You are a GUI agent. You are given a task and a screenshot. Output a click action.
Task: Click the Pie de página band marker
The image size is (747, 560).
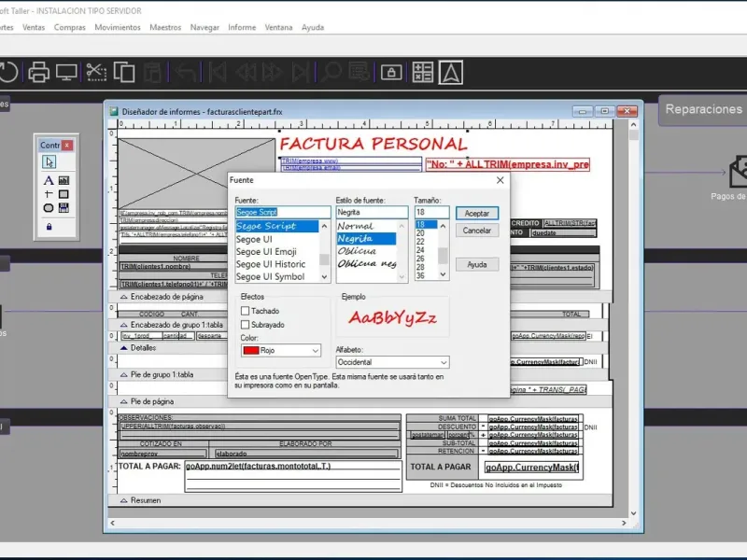click(124, 401)
